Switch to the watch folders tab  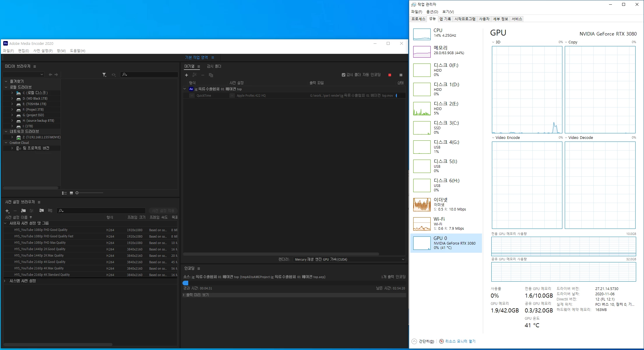(214, 66)
